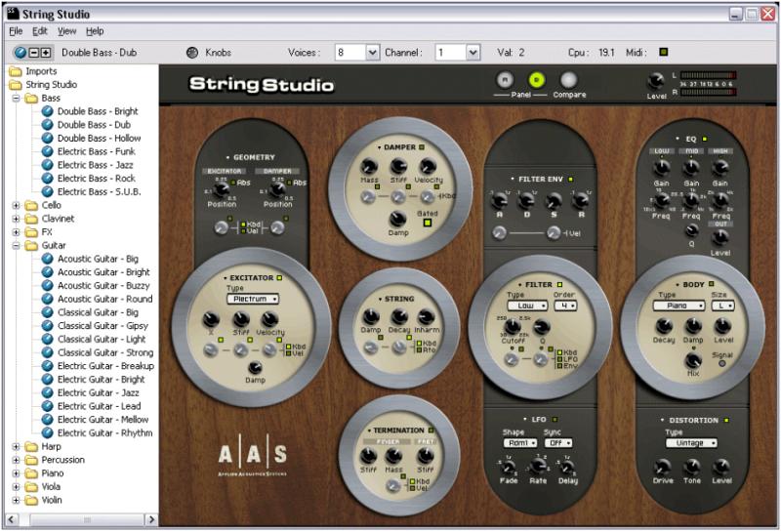
Task: Open the Distortion Type Vintage dropdown
Action: (x=691, y=443)
